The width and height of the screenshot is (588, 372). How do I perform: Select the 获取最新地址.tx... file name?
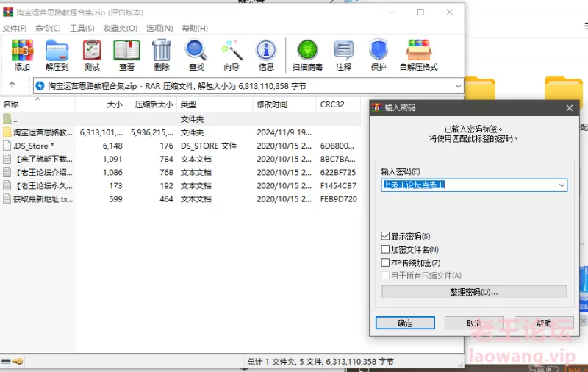pyautogui.click(x=43, y=199)
